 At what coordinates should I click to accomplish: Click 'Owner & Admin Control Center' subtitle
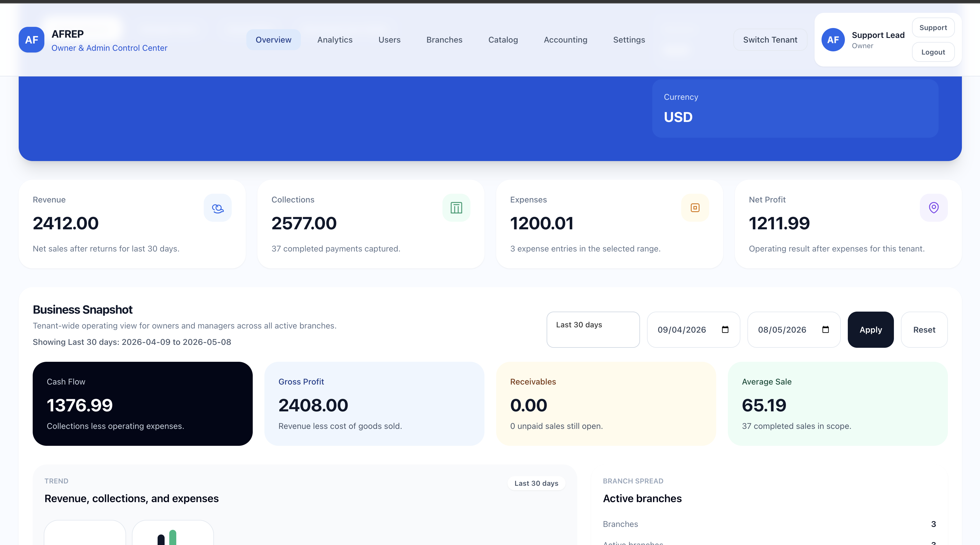click(109, 48)
